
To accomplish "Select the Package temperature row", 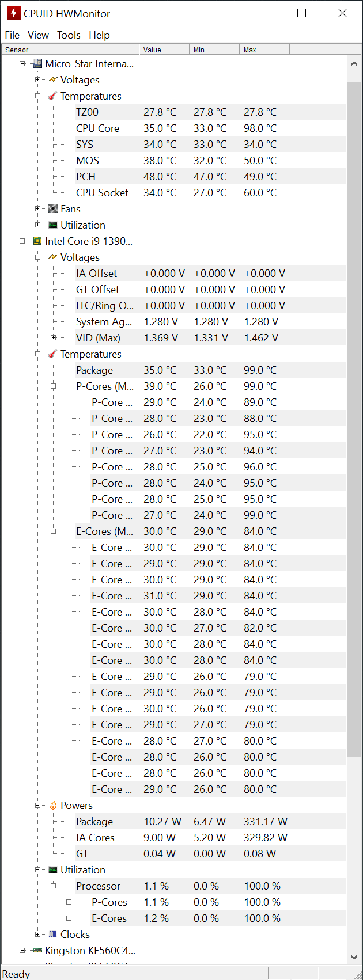I will pyautogui.click(x=210, y=370).
